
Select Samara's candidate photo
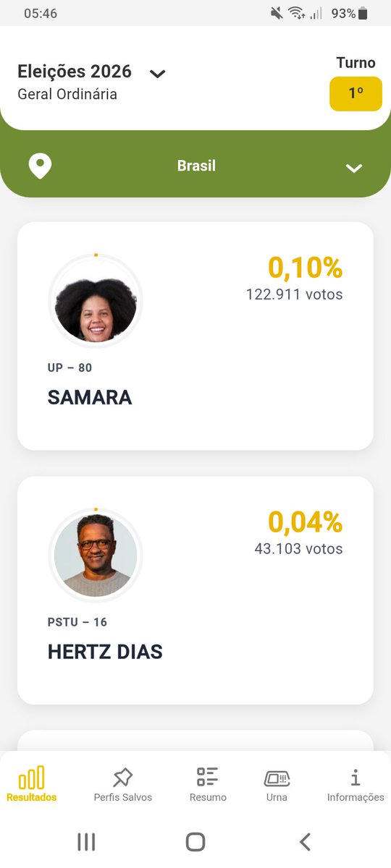tap(96, 301)
